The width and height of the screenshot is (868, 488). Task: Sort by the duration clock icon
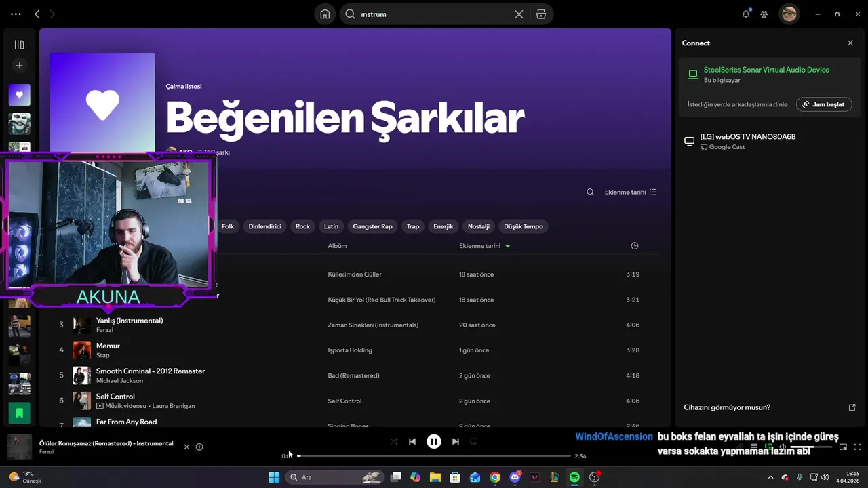[635, 246]
